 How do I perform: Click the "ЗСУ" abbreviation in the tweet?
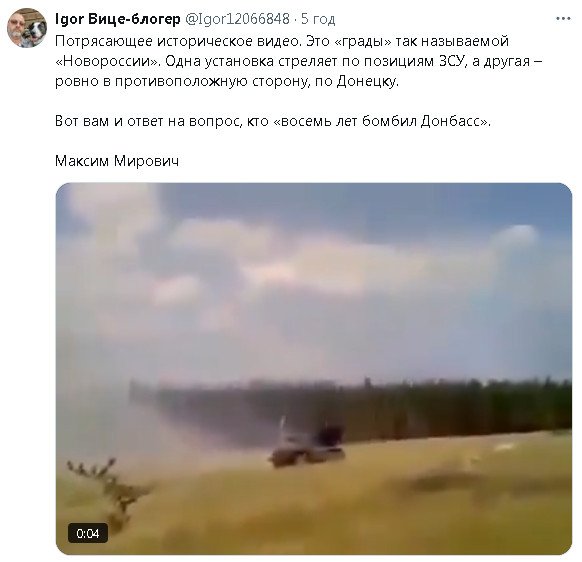point(452,61)
